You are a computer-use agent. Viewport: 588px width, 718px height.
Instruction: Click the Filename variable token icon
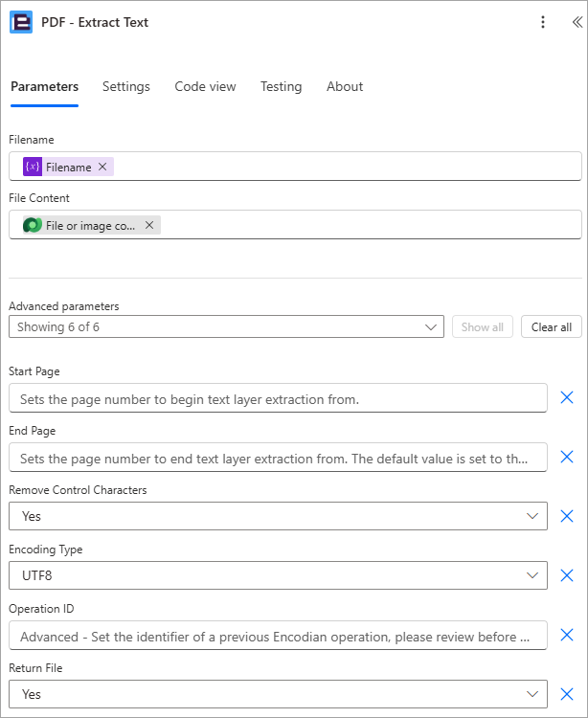tap(33, 167)
